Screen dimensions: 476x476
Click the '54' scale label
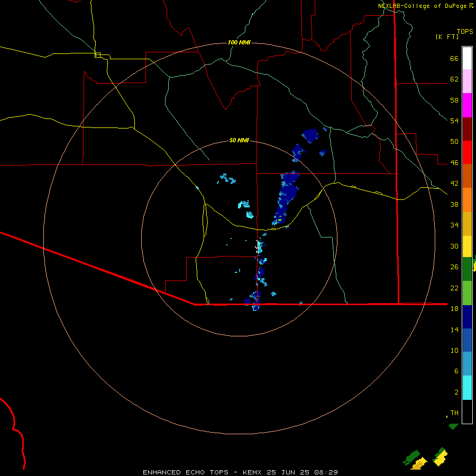[x=454, y=121]
